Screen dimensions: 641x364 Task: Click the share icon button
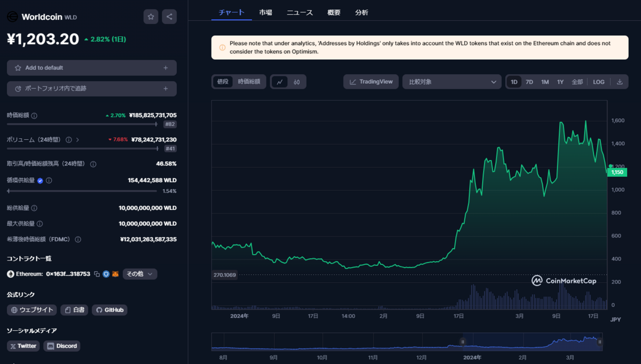click(169, 17)
